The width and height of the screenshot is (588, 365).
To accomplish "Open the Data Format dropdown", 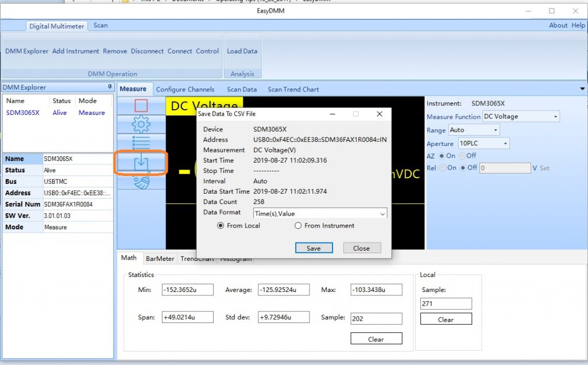I will click(382, 214).
